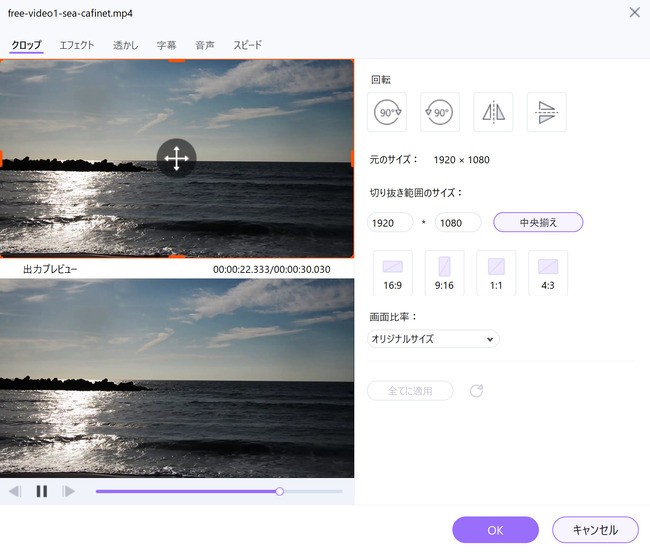Open the 字幕 tab

click(167, 45)
